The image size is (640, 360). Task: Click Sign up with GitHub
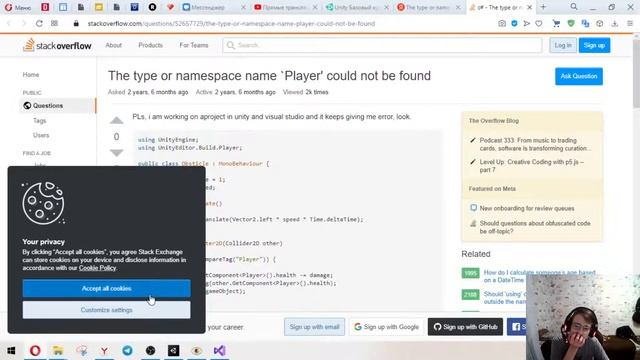465,327
